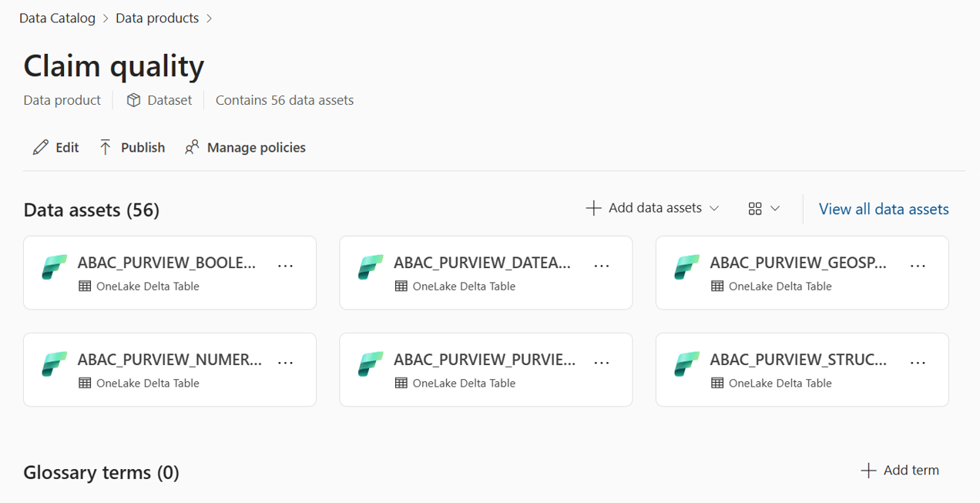Click the Edit pencil icon

41,147
